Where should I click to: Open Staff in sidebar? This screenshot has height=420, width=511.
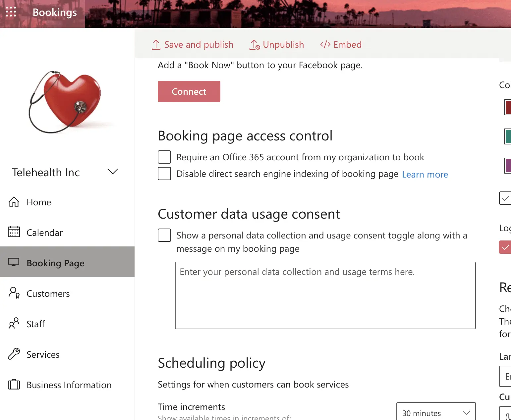[67, 324]
